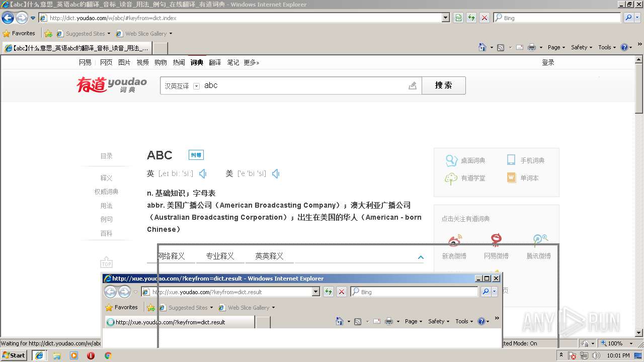Image resolution: width=644 pixels, height=362 pixels.
Task: Click the Refresh icon in xue.youdao popup window
Action: 329,292
